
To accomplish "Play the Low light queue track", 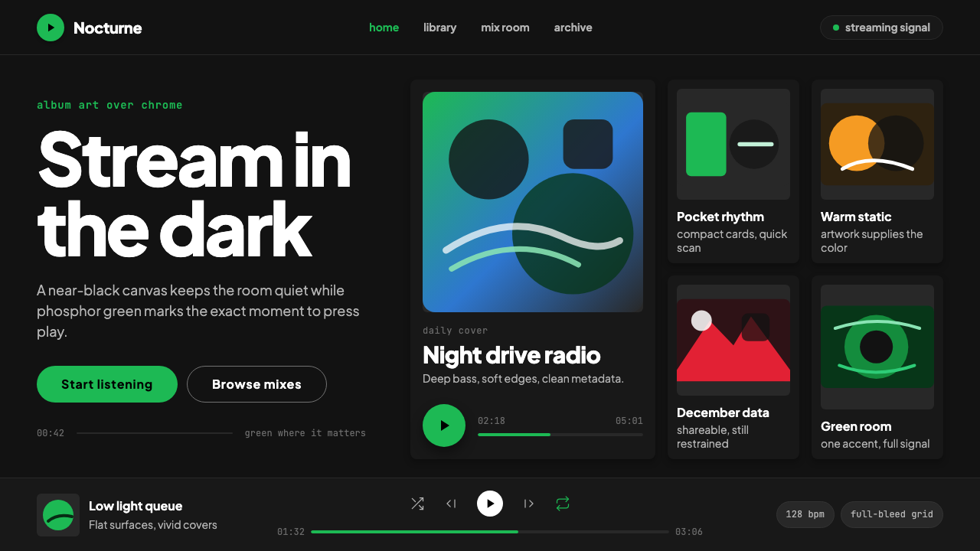I will (490, 504).
